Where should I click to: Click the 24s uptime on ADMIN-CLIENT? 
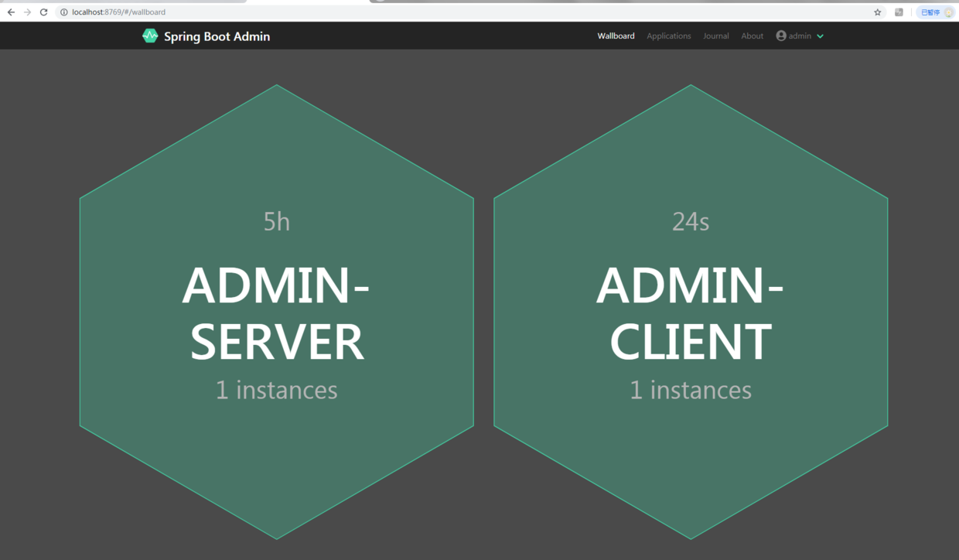coord(690,222)
